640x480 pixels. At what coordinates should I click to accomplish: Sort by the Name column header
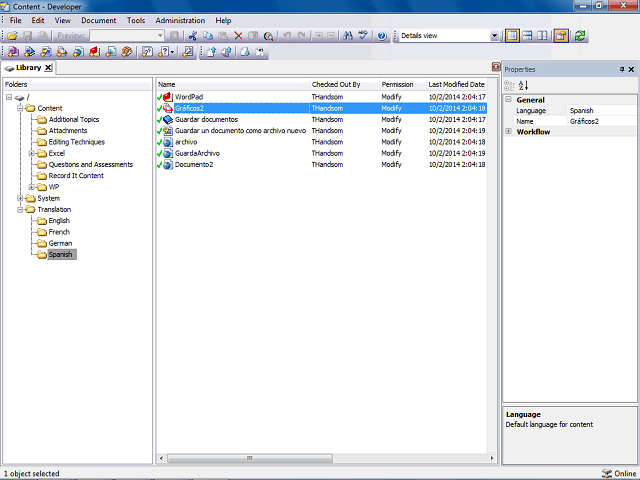click(233, 84)
